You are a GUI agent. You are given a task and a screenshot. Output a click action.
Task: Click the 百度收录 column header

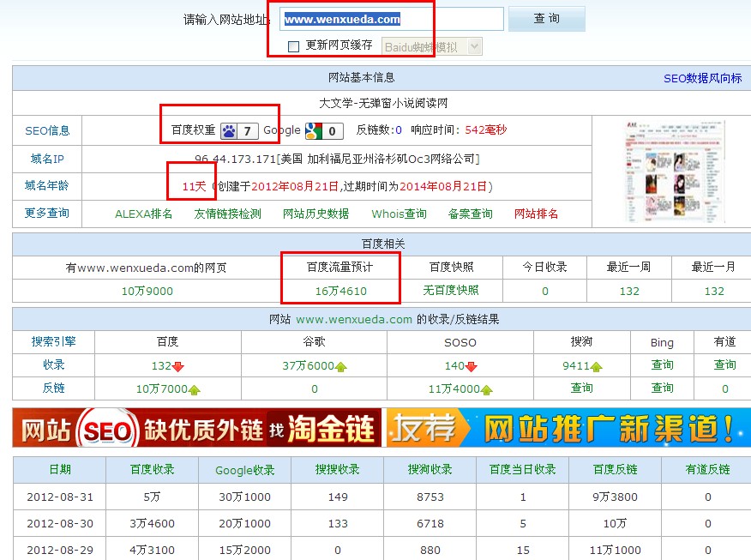pyautogui.click(x=153, y=470)
